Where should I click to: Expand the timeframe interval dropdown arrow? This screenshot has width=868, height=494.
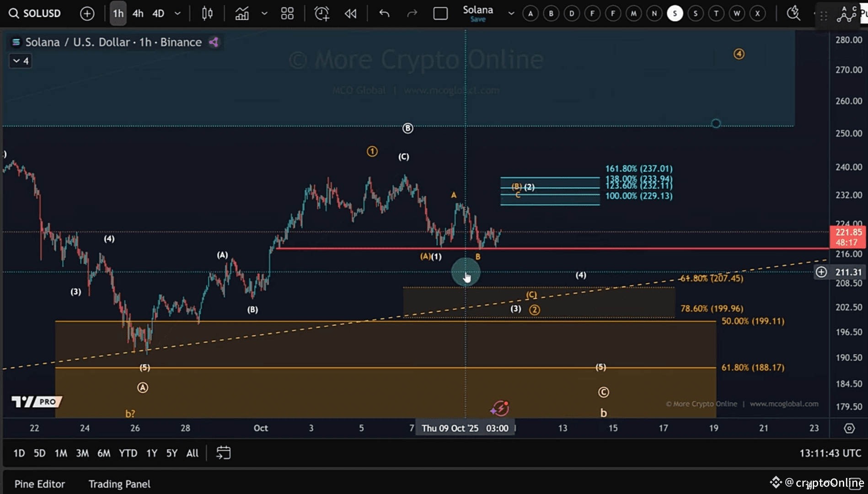(x=177, y=14)
